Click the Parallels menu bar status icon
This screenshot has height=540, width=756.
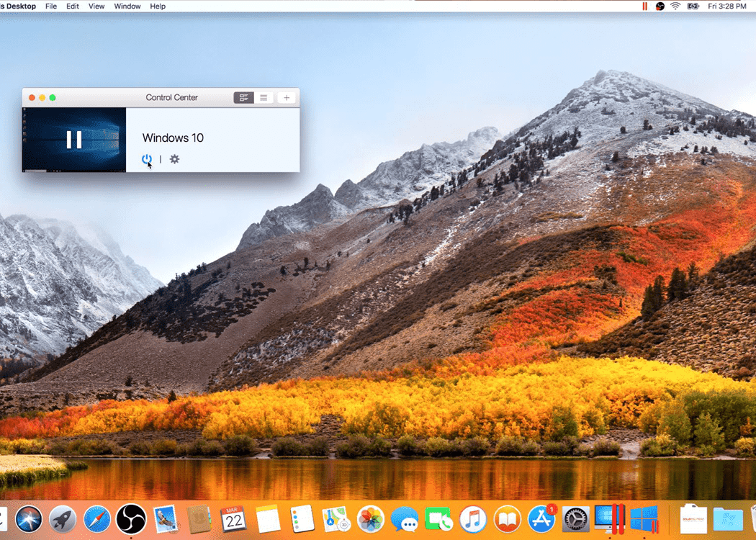click(x=644, y=6)
